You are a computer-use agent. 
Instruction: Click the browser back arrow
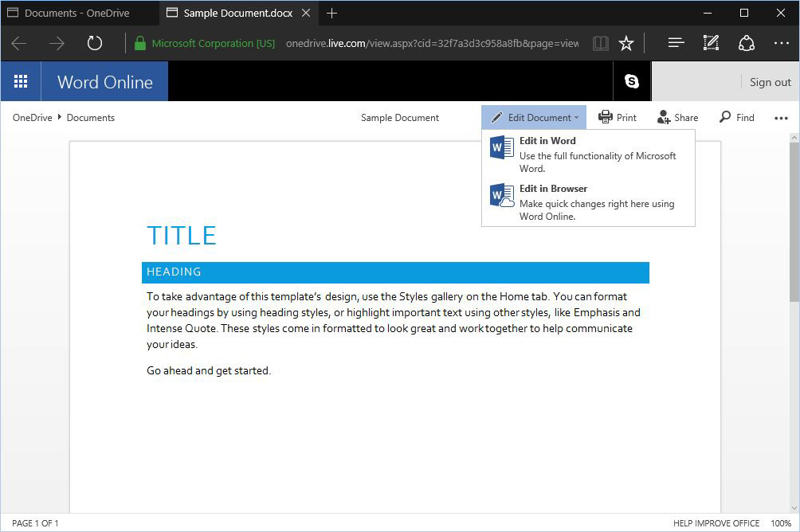(x=19, y=43)
